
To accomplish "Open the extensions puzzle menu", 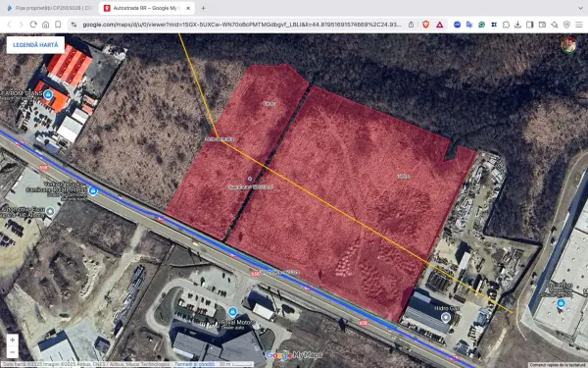I will click(506, 25).
